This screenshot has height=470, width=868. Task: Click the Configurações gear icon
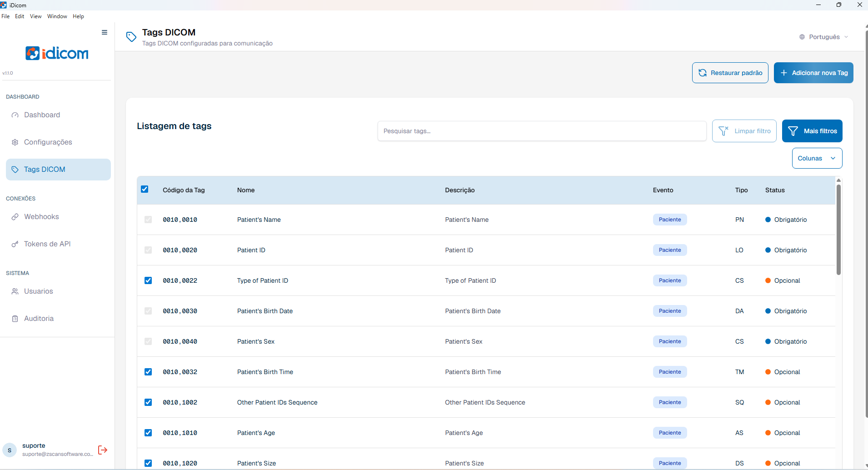coord(15,142)
